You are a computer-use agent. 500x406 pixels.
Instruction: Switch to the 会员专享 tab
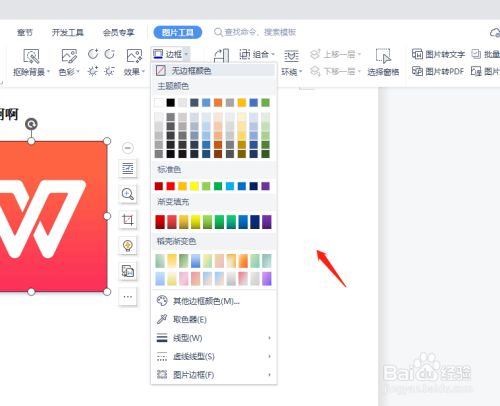tap(119, 32)
